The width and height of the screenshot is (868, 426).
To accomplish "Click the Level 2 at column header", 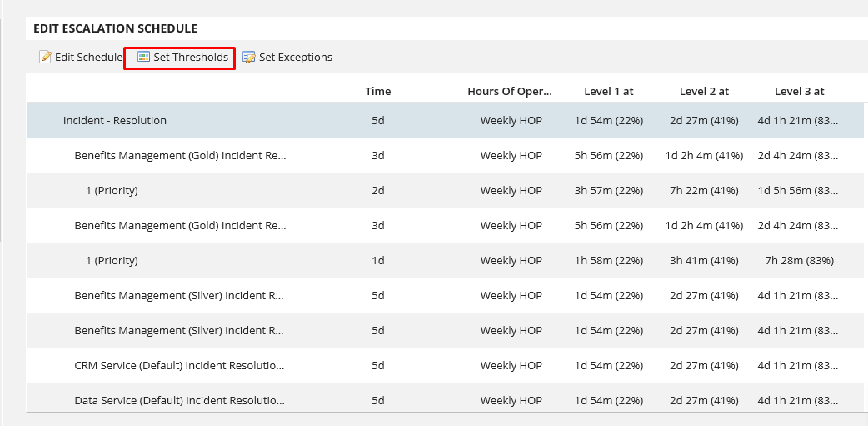I will (704, 92).
